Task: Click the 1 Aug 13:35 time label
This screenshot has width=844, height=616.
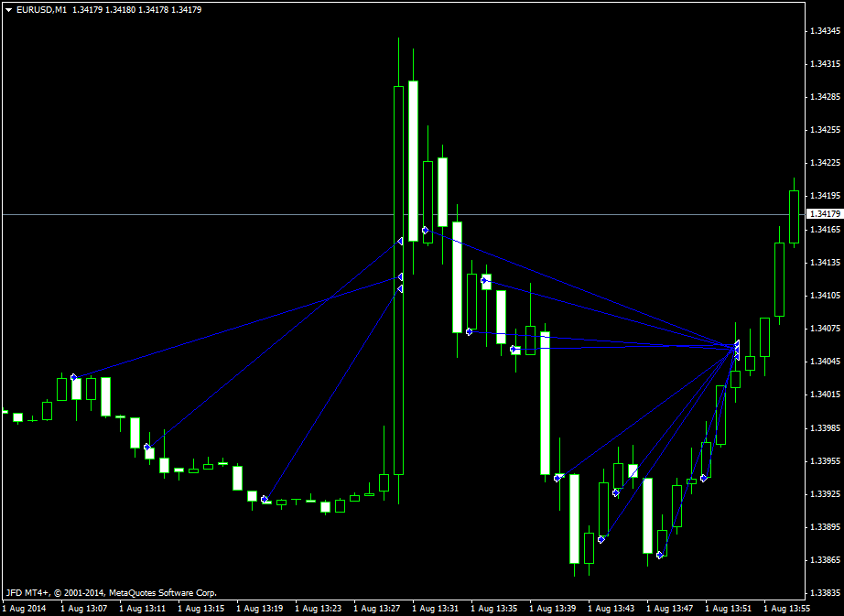Action: click(x=494, y=609)
